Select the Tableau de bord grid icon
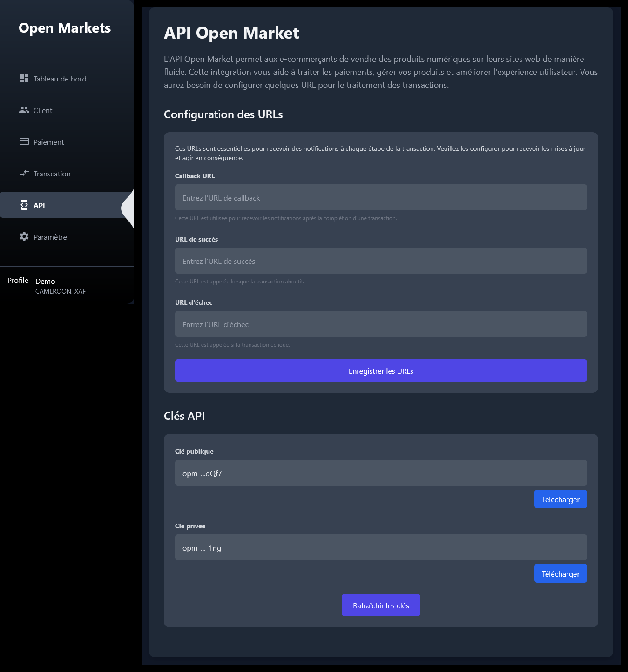628x672 pixels. tap(24, 78)
